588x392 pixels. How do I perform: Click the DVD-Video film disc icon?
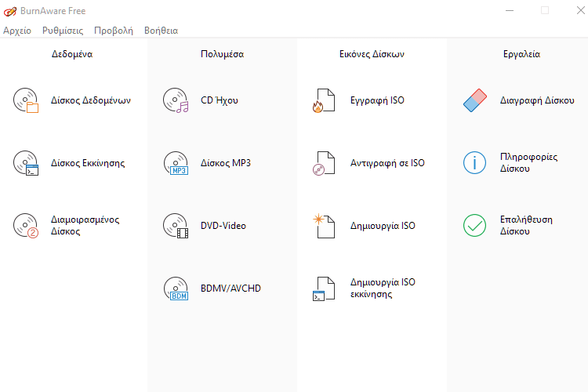pos(176,226)
